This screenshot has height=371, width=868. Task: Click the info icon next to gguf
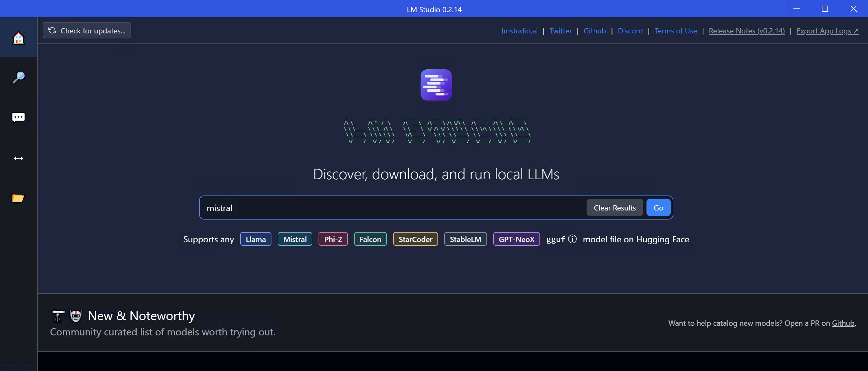tap(572, 239)
